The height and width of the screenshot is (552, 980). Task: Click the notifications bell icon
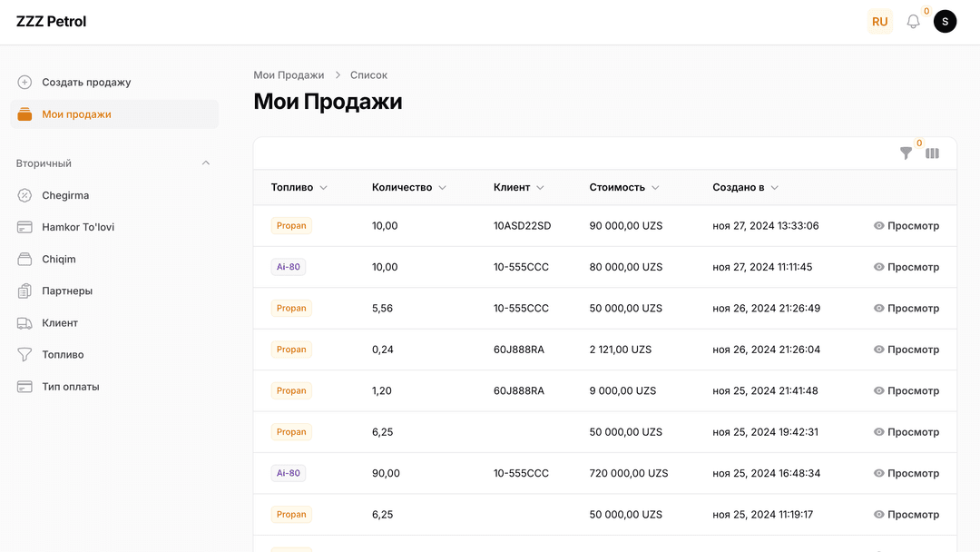pyautogui.click(x=913, y=22)
